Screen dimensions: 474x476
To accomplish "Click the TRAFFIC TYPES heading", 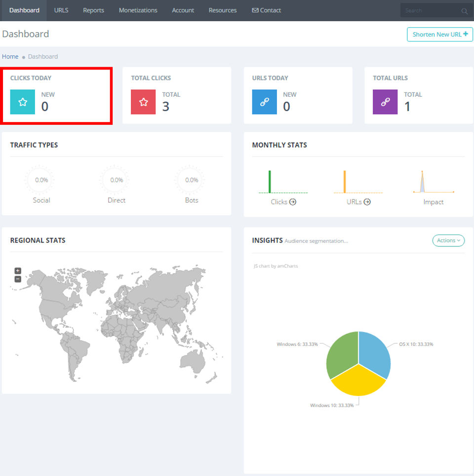I will 34,145.
